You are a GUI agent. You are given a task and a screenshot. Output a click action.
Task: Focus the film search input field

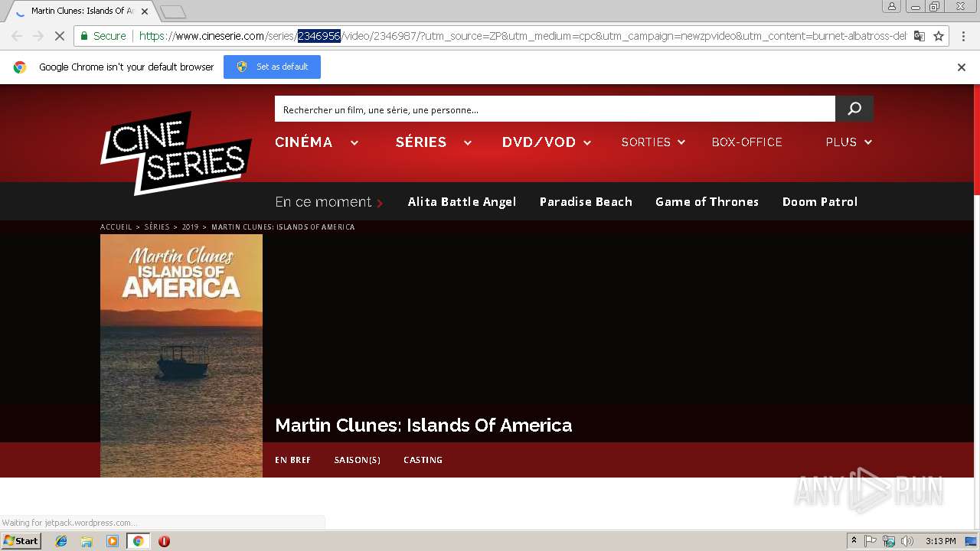pos(555,109)
